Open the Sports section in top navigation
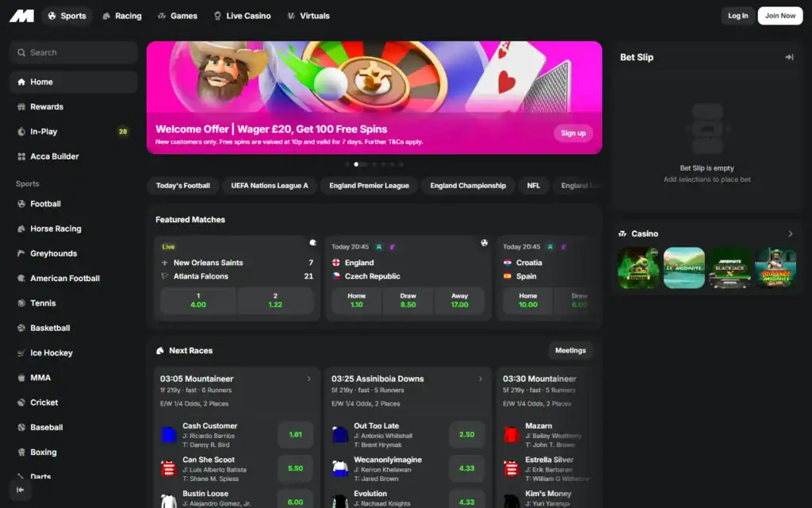812x508 pixels. click(x=67, y=16)
